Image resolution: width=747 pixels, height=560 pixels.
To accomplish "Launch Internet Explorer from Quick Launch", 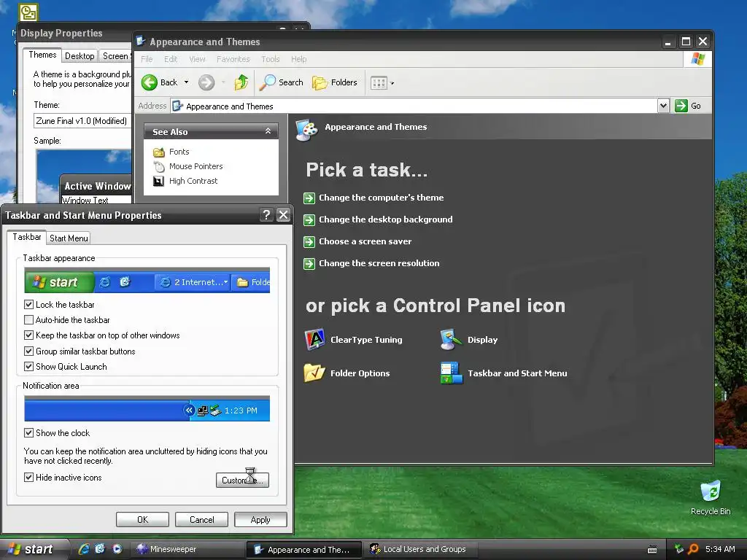I will tap(84, 549).
